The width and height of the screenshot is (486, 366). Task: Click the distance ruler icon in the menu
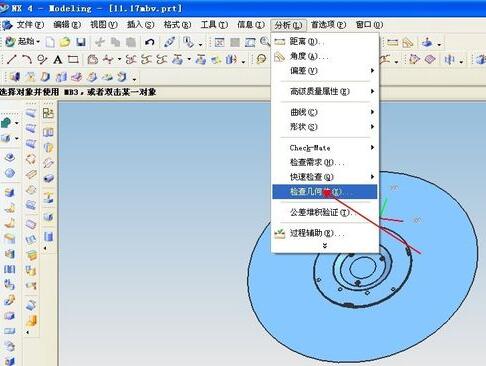point(279,42)
